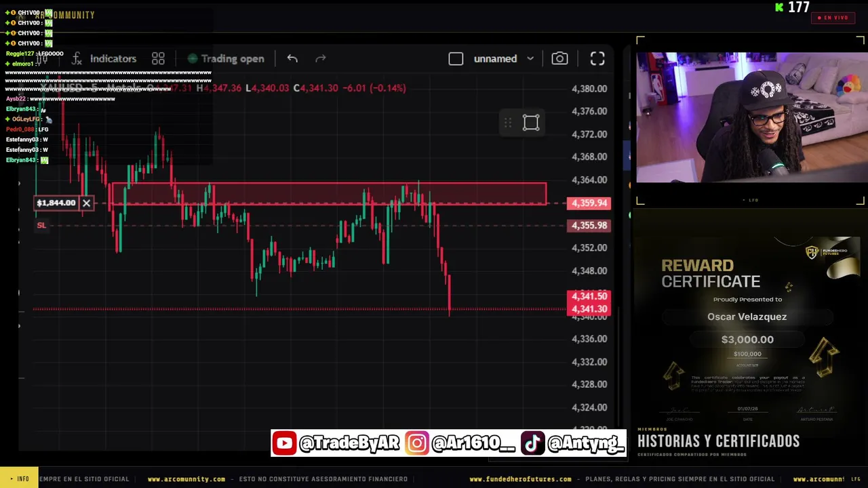Switch the chart to fullscreen mode
The width and height of the screenshot is (868, 488).
click(x=597, y=59)
